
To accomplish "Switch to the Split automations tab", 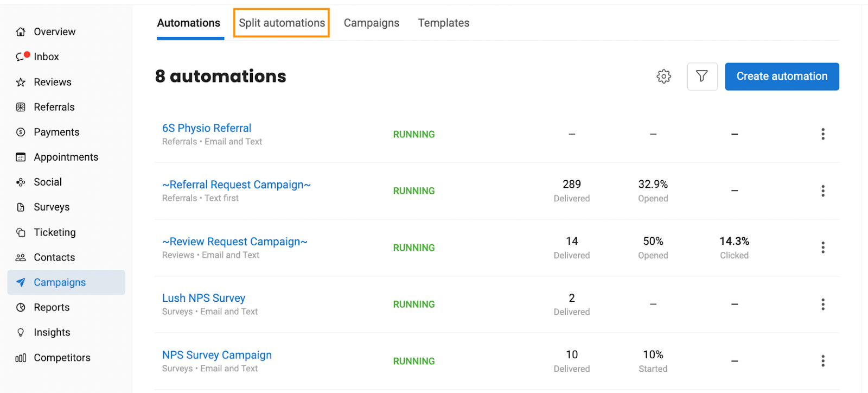I will (x=282, y=23).
